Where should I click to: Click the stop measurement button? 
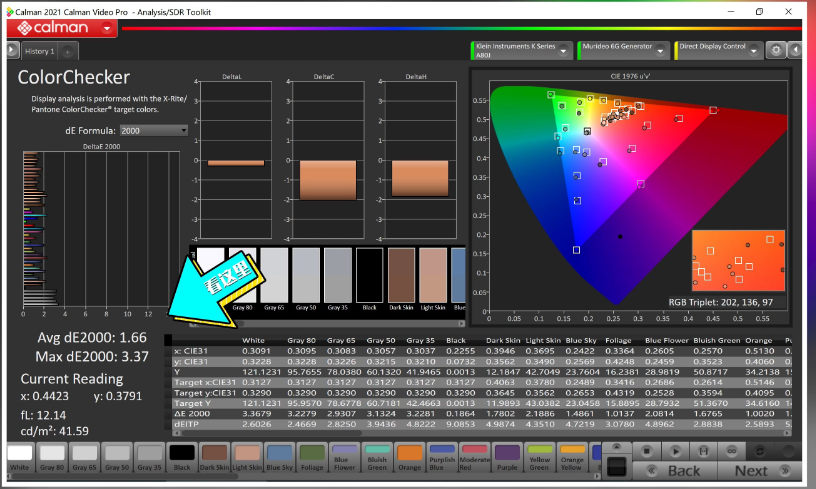649,452
